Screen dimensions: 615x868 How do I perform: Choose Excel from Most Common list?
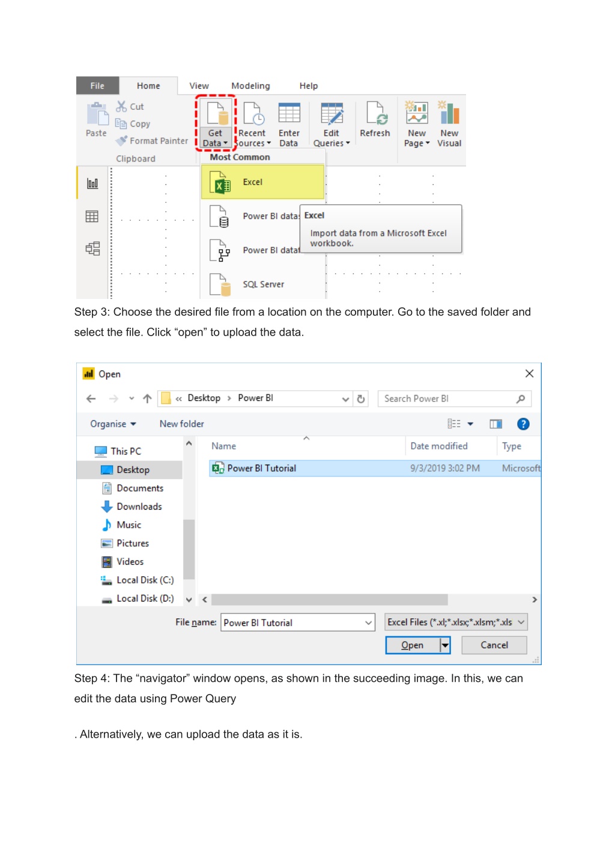point(263,182)
